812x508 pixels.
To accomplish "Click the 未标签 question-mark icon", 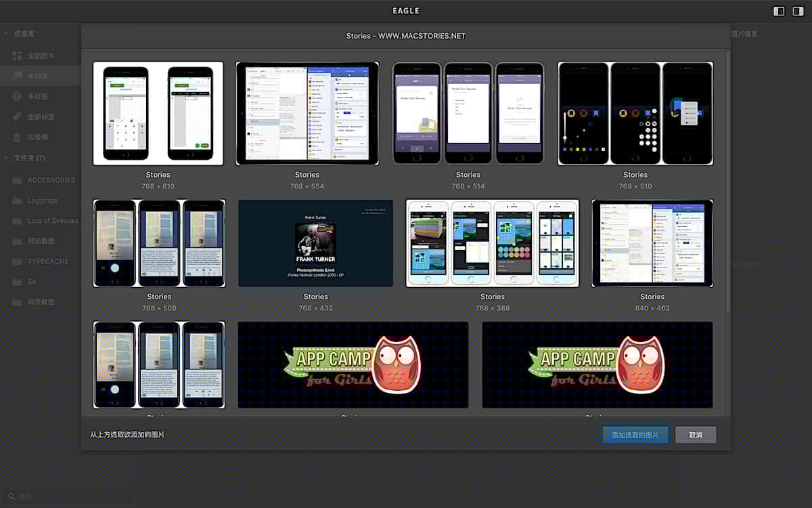I will (x=18, y=96).
